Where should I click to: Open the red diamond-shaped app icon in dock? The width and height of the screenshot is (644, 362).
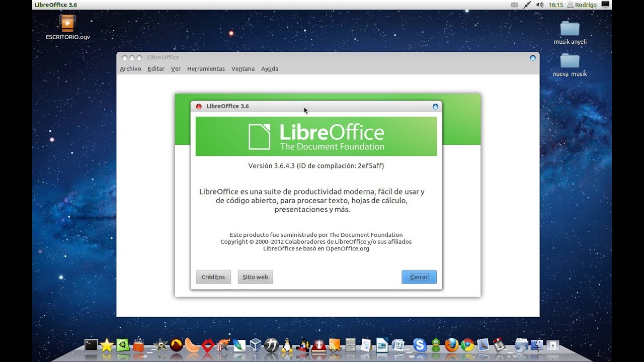click(x=208, y=345)
